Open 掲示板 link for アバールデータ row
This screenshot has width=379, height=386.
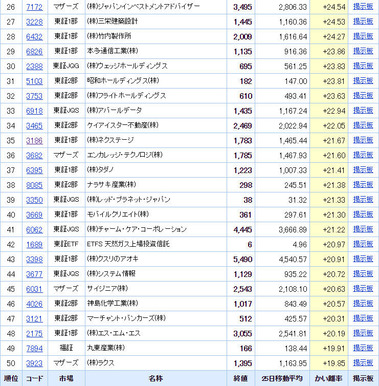click(x=363, y=111)
